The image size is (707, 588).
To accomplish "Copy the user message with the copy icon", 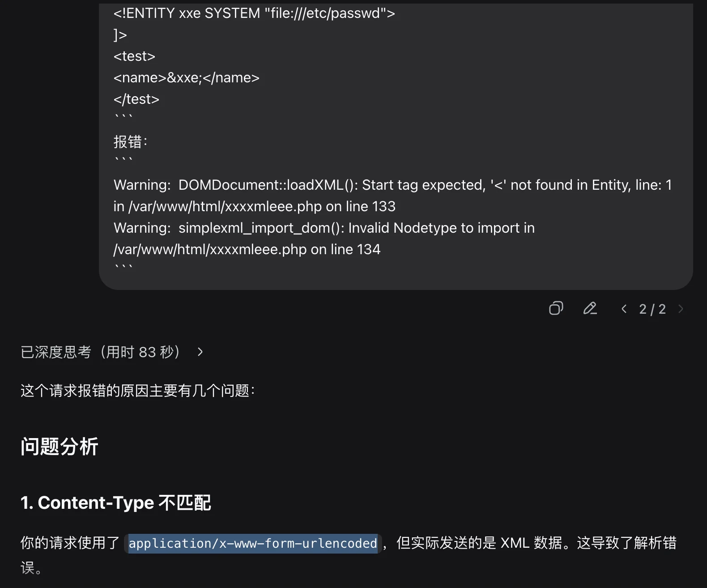I will pyautogui.click(x=556, y=308).
